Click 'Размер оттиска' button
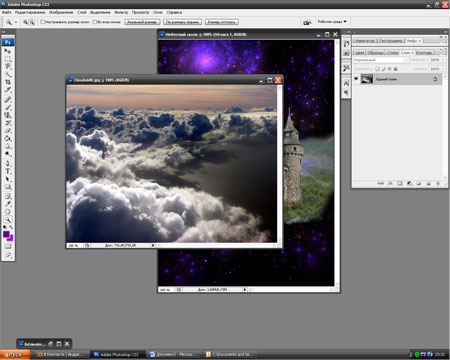 click(x=222, y=22)
